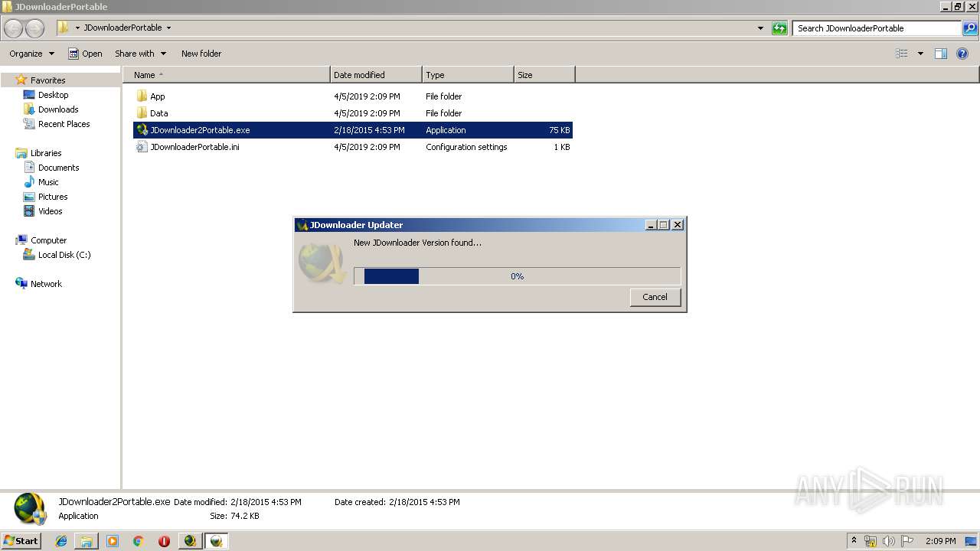Open Downloads in navigation pane

point(58,109)
